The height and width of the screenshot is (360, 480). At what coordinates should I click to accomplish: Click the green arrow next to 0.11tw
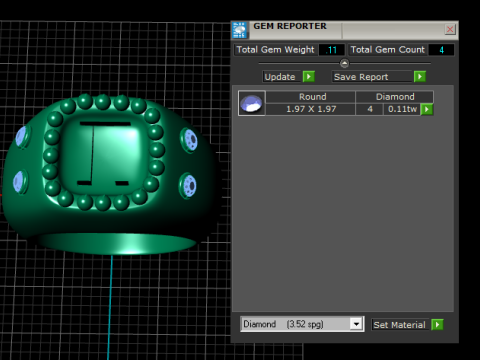pyautogui.click(x=427, y=109)
